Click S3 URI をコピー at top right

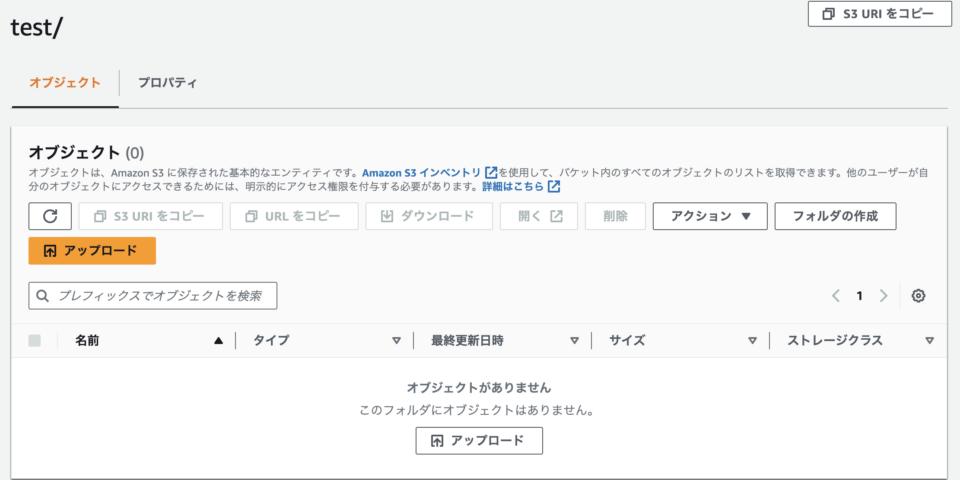[x=879, y=14]
